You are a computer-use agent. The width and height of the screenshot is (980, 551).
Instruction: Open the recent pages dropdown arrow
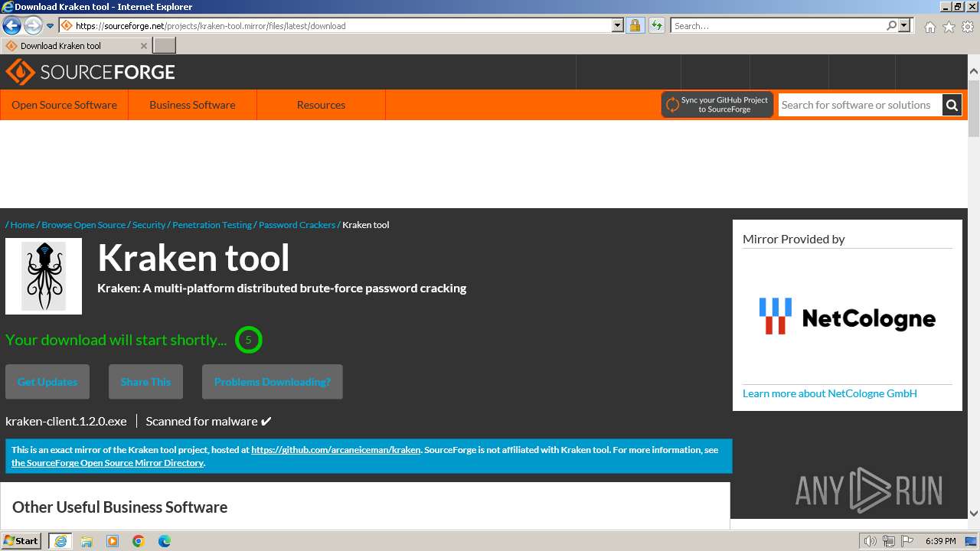(x=50, y=26)
